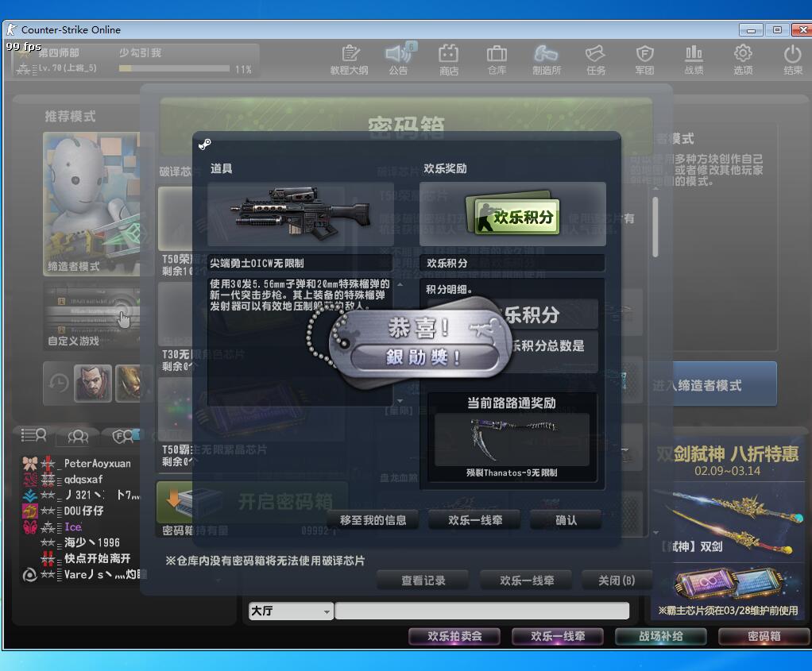Click 关闭(B) close button
This screenshot has height=671, width=812.
coord(617,580)
